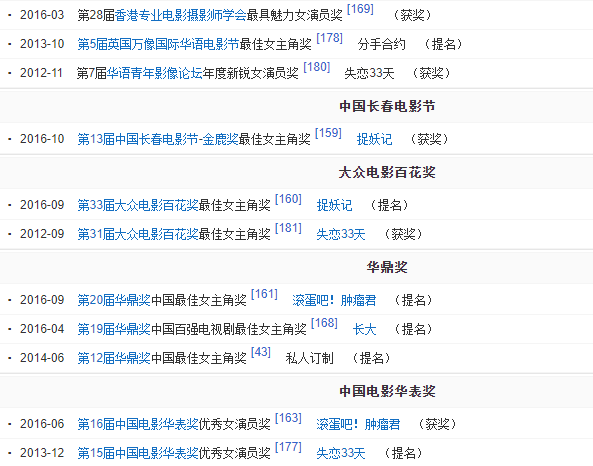593x466 pixels.
Task: Select the date 2012-09
Action: (42, 234)
